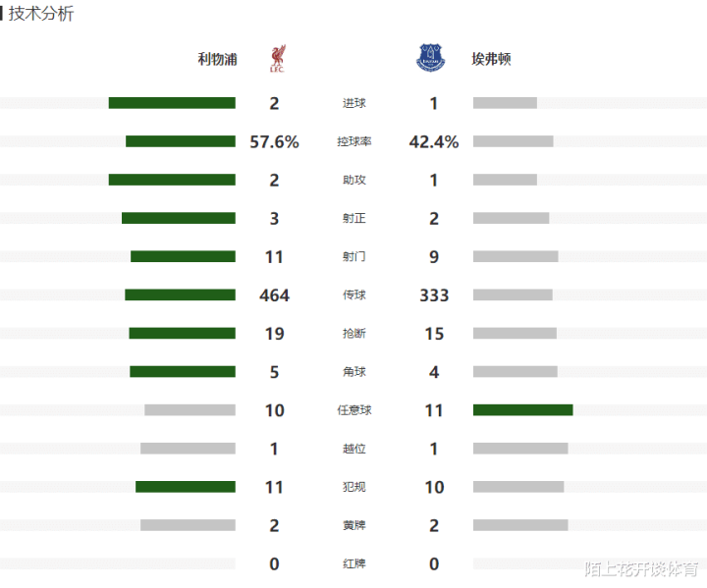Select the 黄牌 stat label
The width and height of the screenshot is (707, 588).
353,525
